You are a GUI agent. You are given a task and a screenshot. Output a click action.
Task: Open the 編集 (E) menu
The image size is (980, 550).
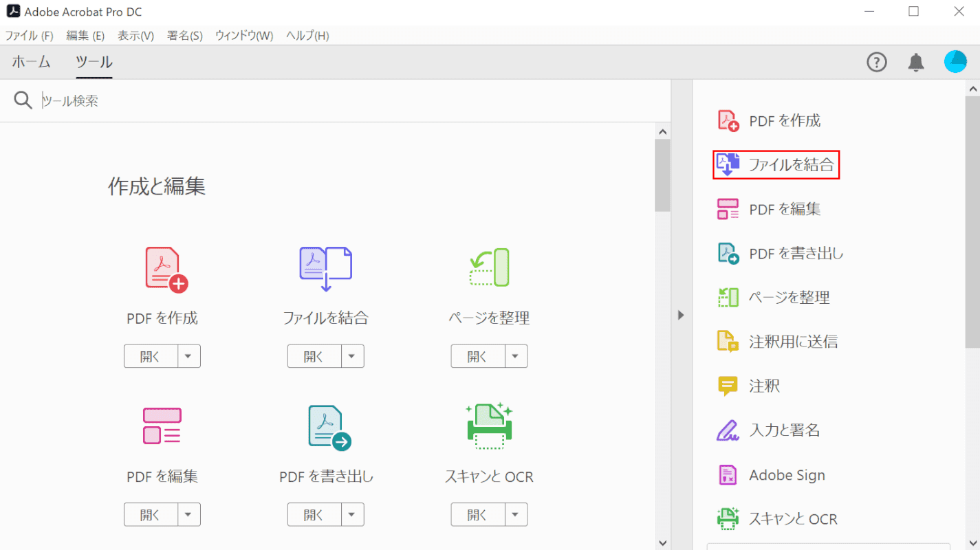pyautogui.click(x=85, y=36)
